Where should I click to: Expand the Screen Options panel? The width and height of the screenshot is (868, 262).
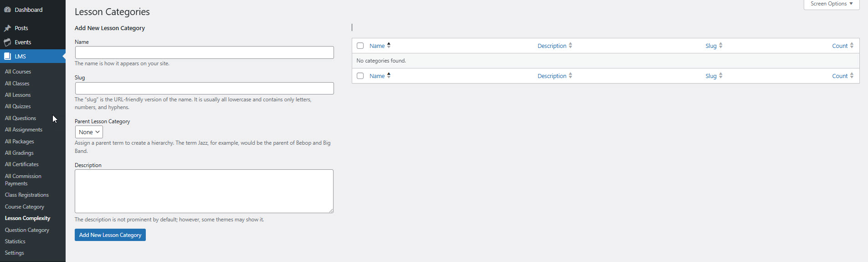[x=831, y=4]
